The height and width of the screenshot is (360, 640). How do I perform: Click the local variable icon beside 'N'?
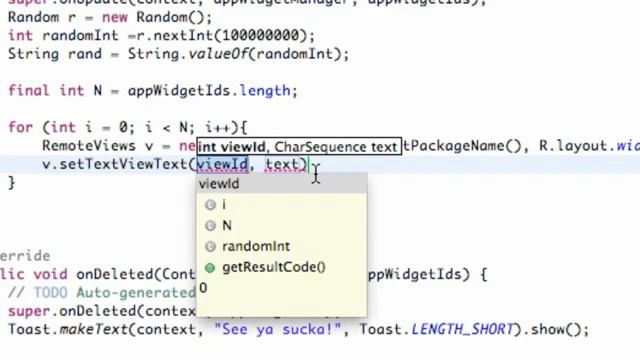[x=210, y=225]
